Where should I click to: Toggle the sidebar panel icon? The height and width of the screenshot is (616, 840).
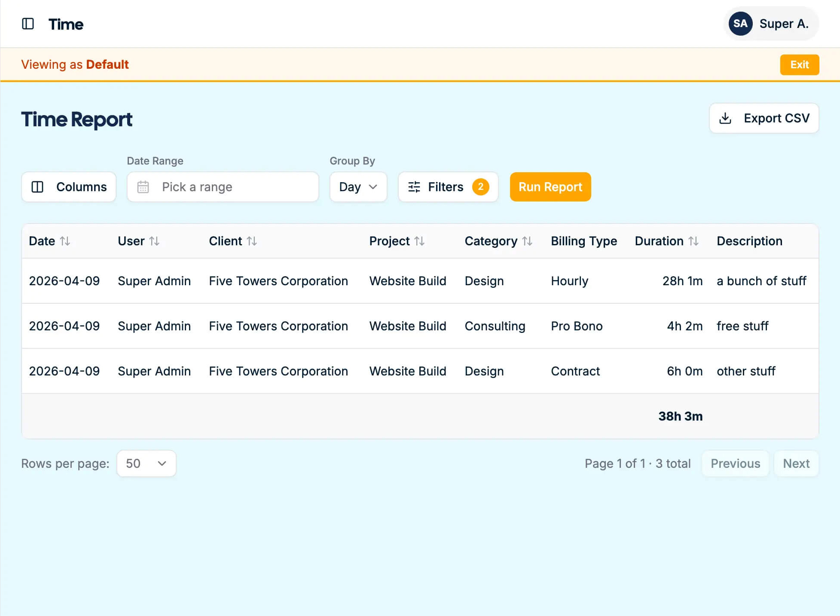(28, 24)
